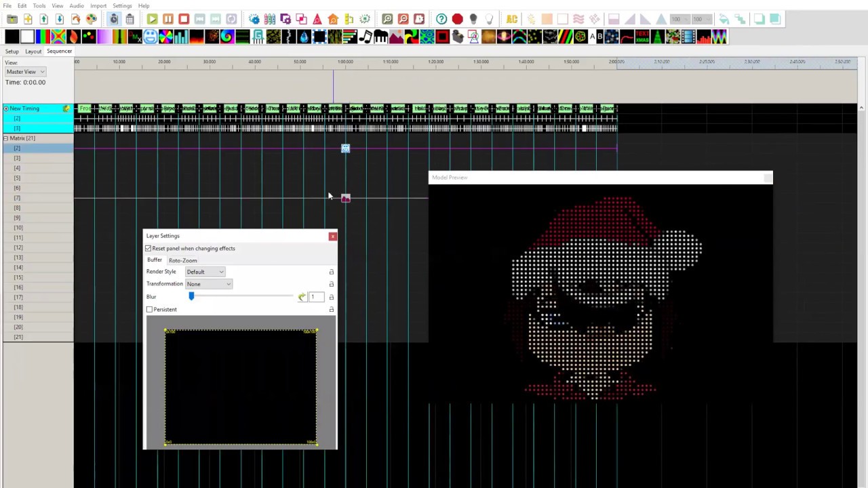Select Matrix layer row [7]
The height and width of the screenshot is (488, 868).
coord(37,198)
